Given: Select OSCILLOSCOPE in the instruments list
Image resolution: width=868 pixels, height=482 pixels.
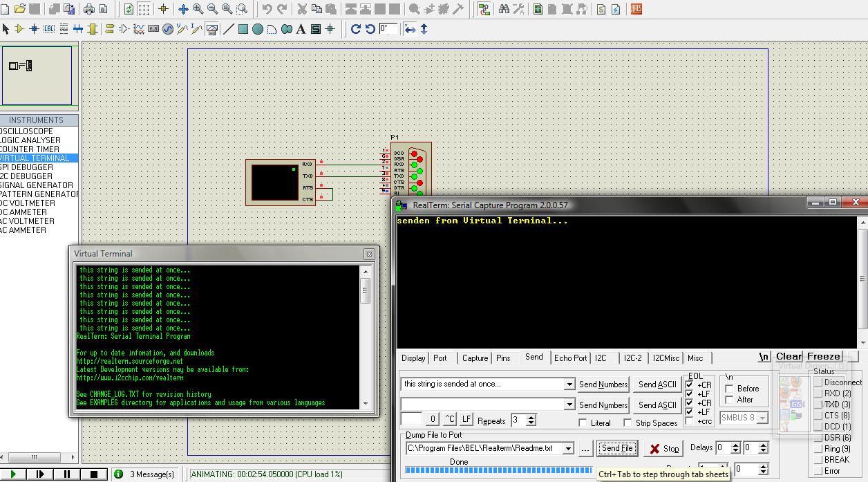Looking at the screenshot, I should [x=28, y=131].
